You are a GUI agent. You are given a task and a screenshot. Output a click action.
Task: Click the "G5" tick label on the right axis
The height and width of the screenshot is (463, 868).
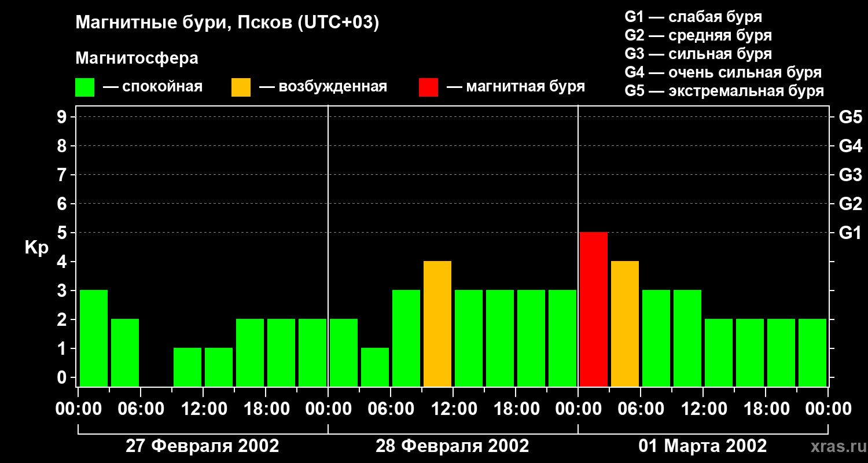pyautogui.click(x=850, y=117)
